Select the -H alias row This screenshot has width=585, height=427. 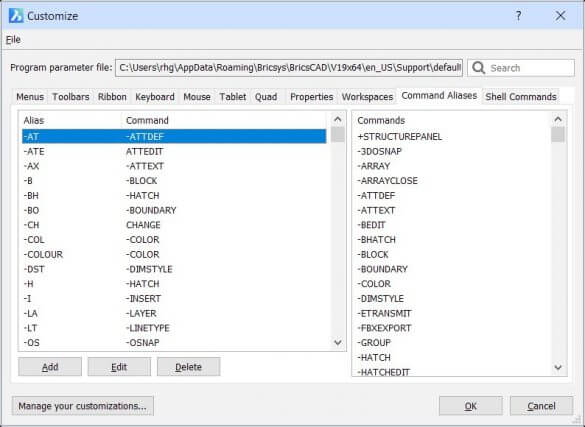[x=174, y=284]
